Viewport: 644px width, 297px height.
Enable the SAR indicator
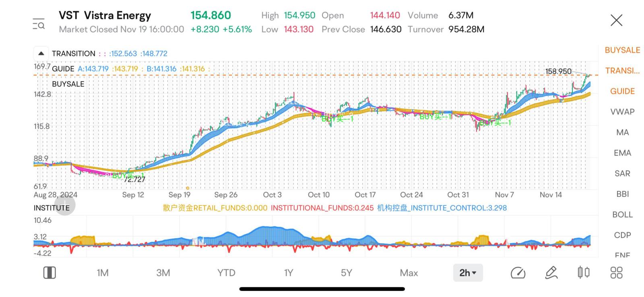pos(622,173)
